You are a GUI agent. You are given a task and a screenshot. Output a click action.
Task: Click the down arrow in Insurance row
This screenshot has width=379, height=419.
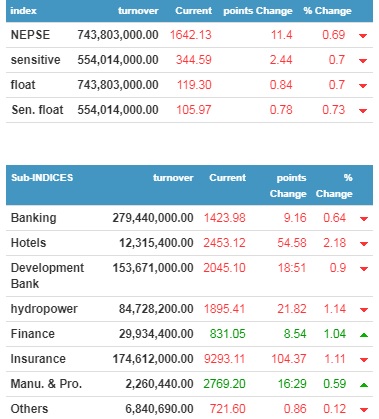click(x=364, y=360)
